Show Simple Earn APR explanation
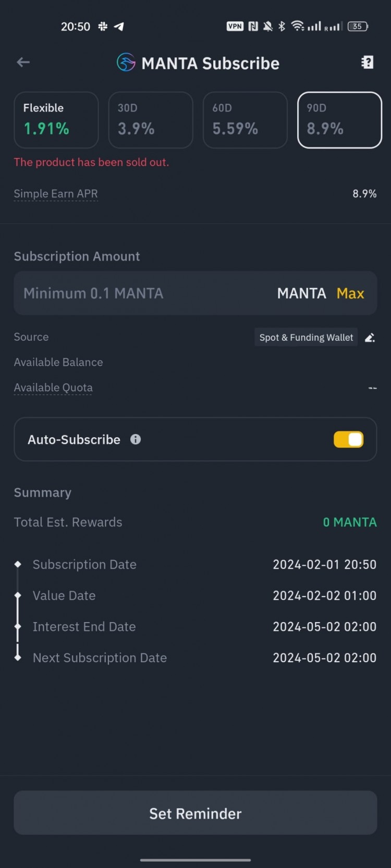The image size is (391, 868). click(x=56, y=194)
